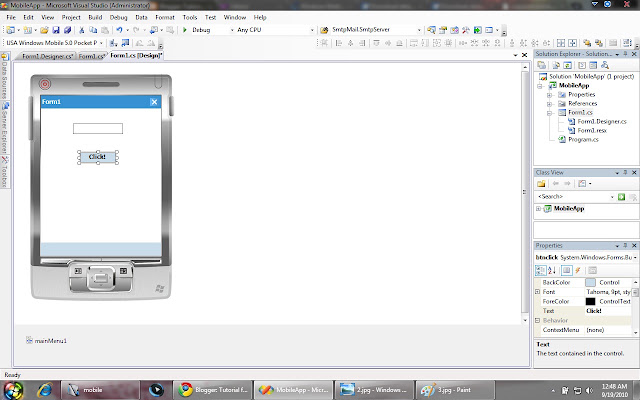This screenshot has height=400, width=640.
Task: Click the Save All toolbar icon
Action: pos(67,30)
